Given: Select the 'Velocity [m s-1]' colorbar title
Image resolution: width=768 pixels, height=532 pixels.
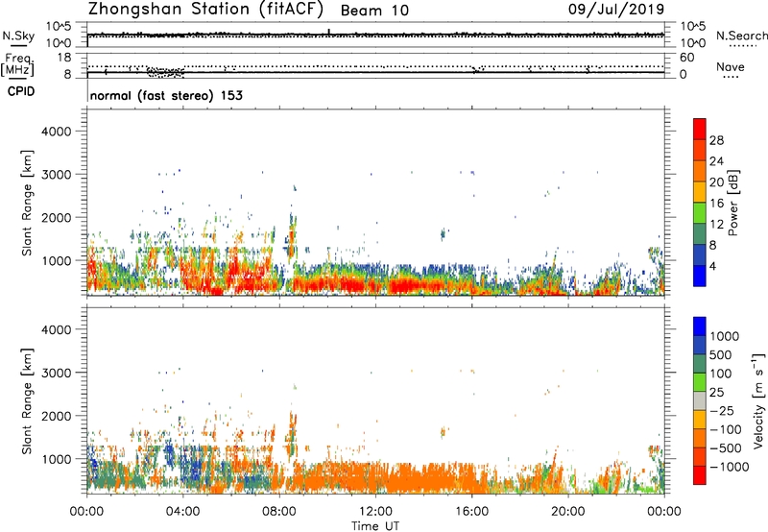Looking at the screenshot, I should coord(758,400).
